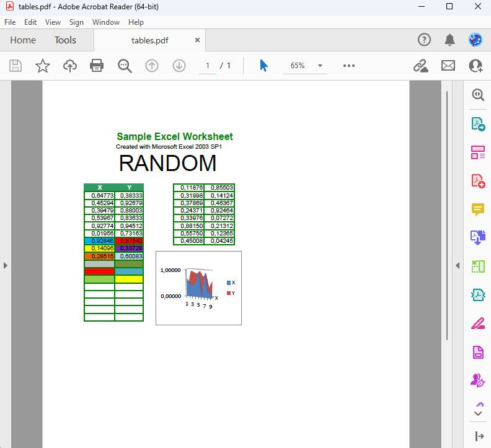
Task: Open notifications bell
Action: click(x=450, y=40)
